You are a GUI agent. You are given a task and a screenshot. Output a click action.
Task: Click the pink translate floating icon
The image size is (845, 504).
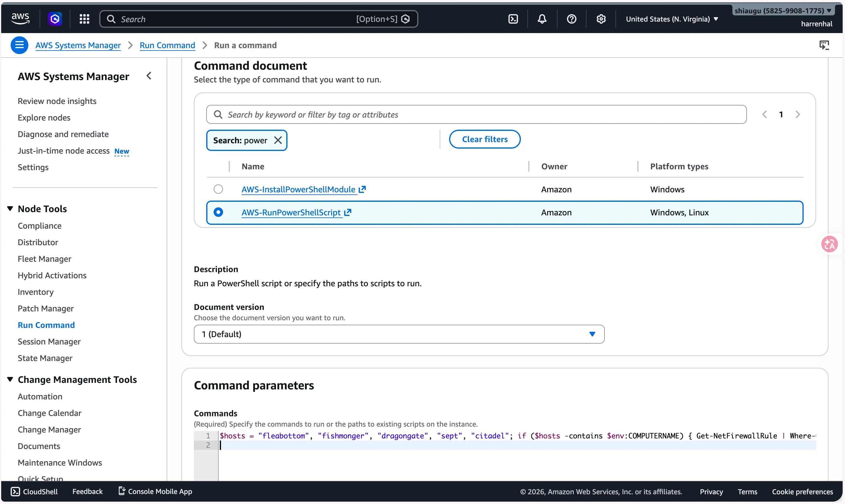click(829, 244)
